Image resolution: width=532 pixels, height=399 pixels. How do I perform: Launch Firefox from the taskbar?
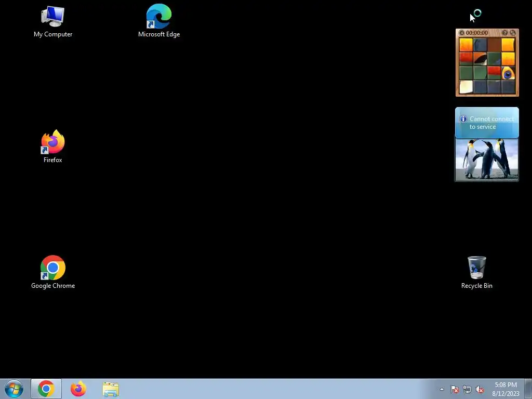pyautogui.click(x=78, y=389)
